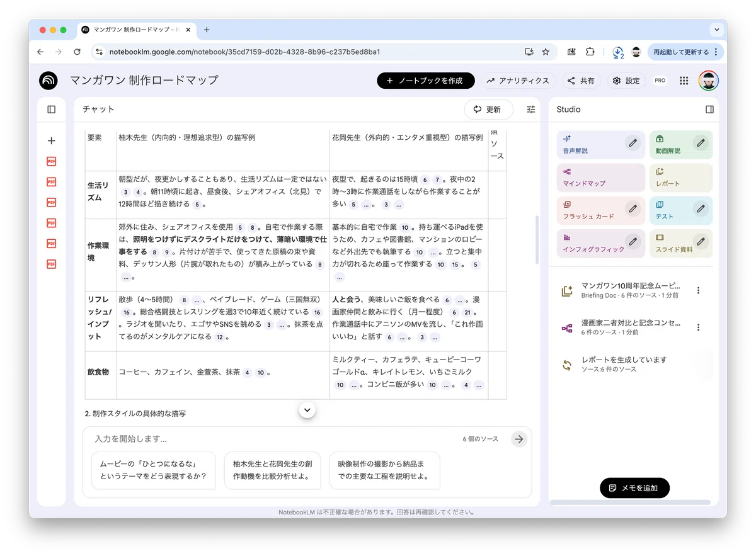Screen dimensions: 756x556
Task: Generate a テスト quiz
Action: tap(681, 210)
